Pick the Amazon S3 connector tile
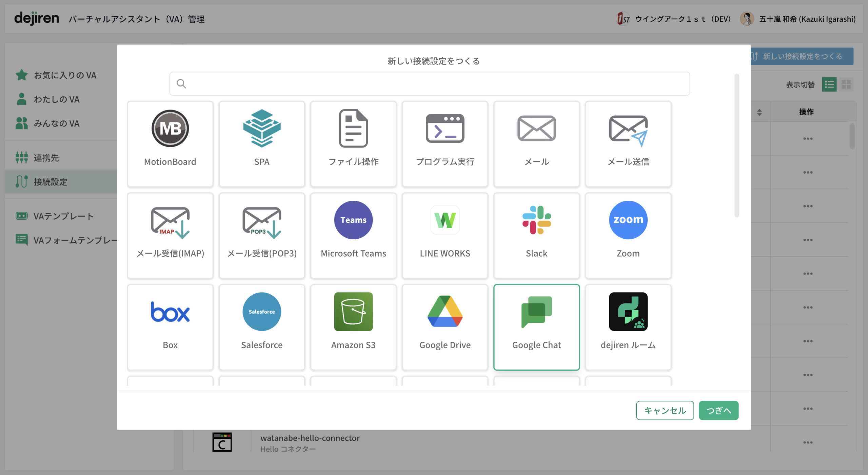 click(353, 327)
